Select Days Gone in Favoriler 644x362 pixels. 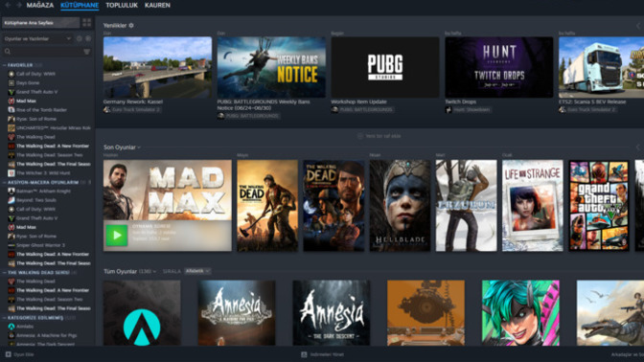28,83
